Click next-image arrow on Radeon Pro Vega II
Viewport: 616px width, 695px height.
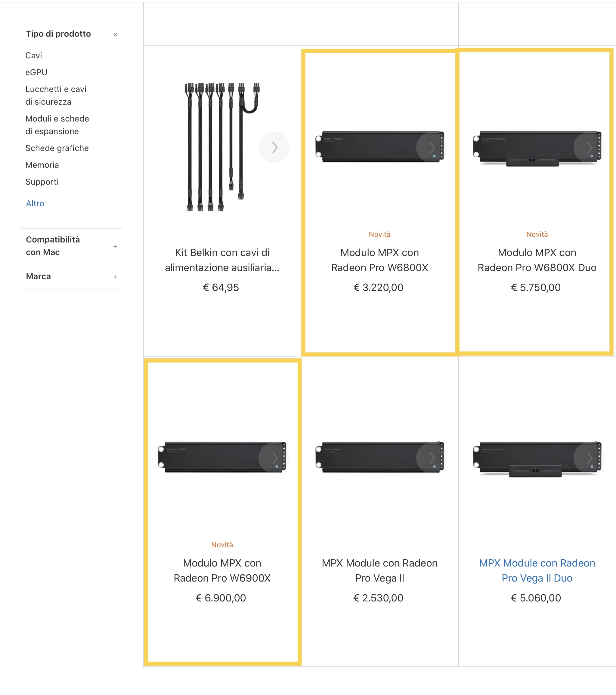431,458
